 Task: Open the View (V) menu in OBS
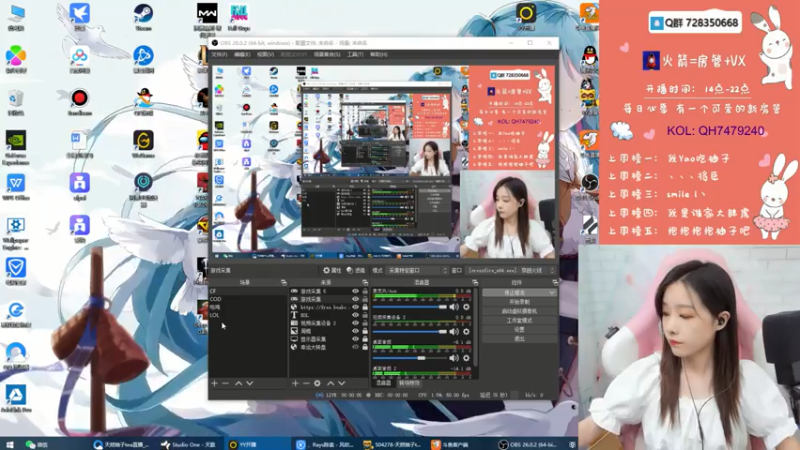pyautogui.click(x=265, y=55)
